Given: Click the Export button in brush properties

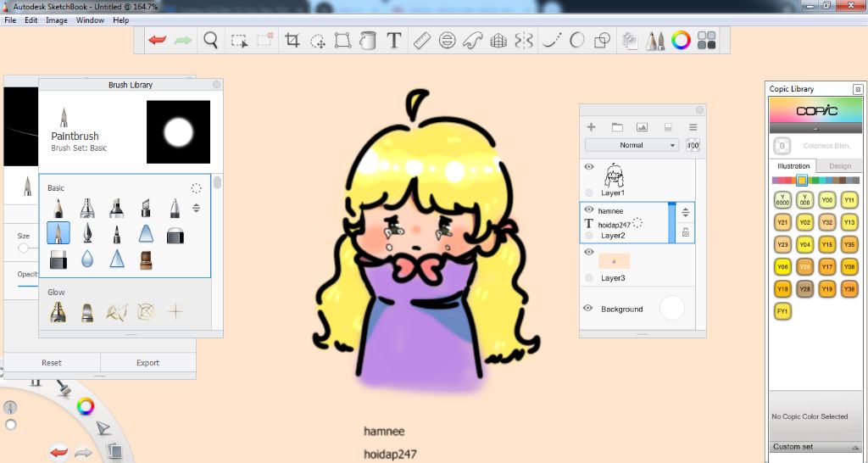Looking at the screenshot, I should (147, 363).
